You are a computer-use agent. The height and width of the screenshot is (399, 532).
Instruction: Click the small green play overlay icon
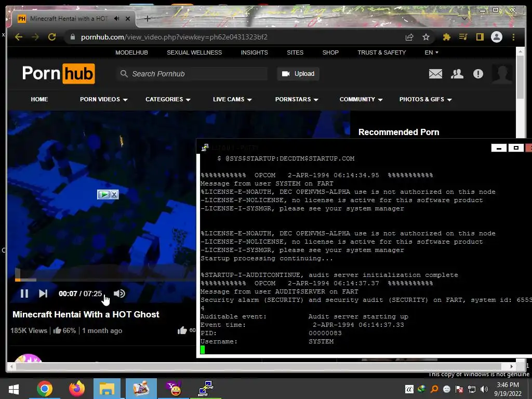coord(104,194)
